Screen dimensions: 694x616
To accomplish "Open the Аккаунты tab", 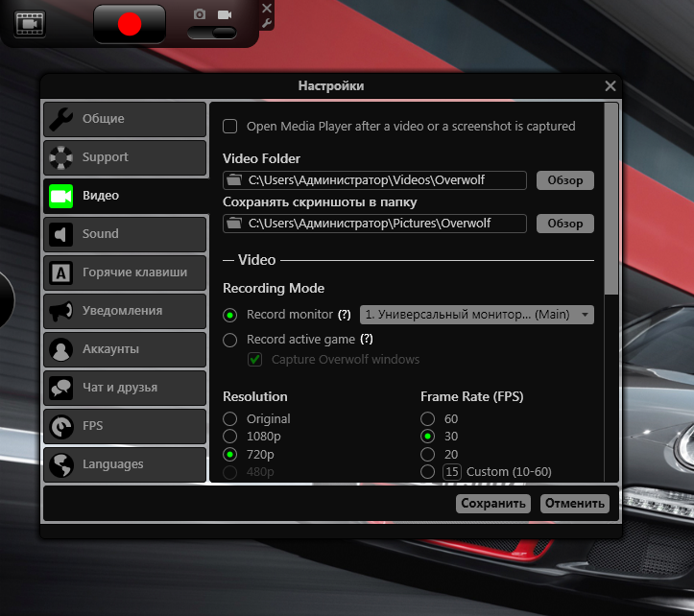I will 125,349.
